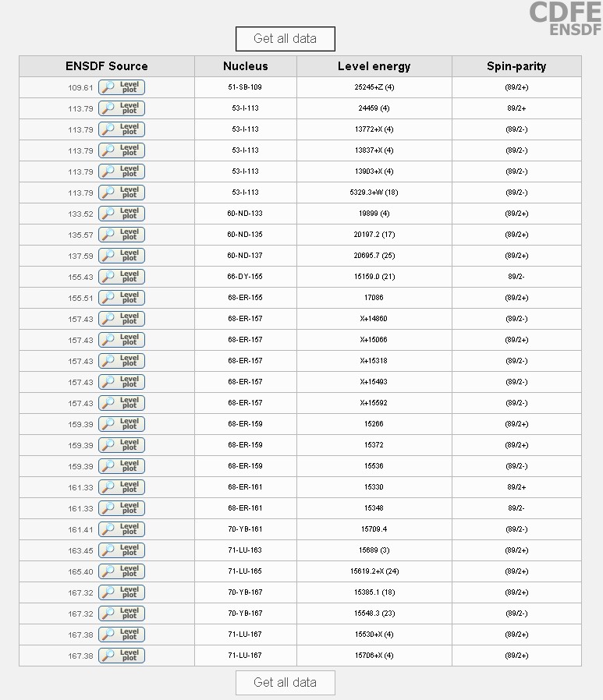Select ENSDF source 155.43
The width and height of the screenshot is (603, 700).
[x=80, y=278]
